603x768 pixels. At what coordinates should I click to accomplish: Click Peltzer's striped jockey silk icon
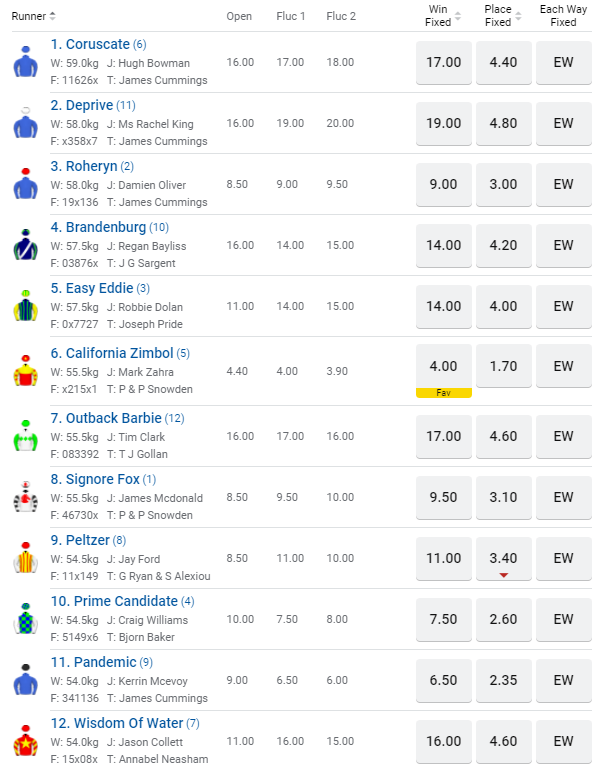click(x=25, y=558)
